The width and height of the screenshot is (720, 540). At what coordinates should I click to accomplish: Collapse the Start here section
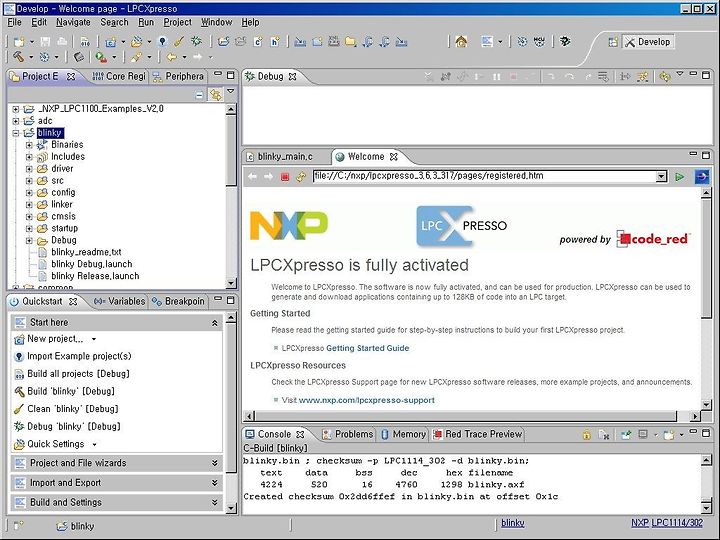[x=214, y=323]
